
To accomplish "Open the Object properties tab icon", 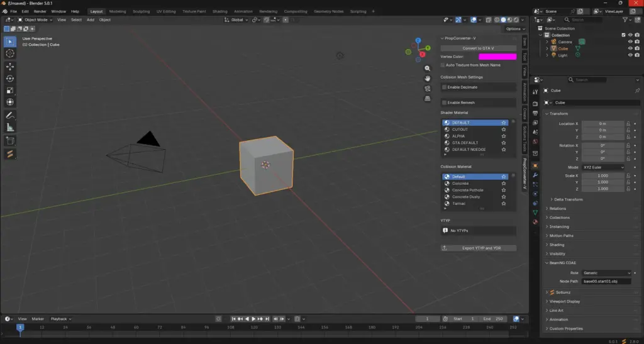I will (x=535, y=166).
